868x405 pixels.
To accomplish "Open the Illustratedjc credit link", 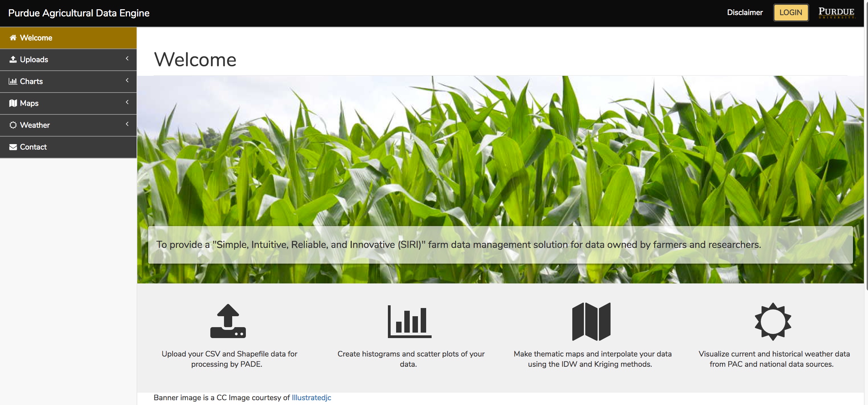I will point(311,397).
